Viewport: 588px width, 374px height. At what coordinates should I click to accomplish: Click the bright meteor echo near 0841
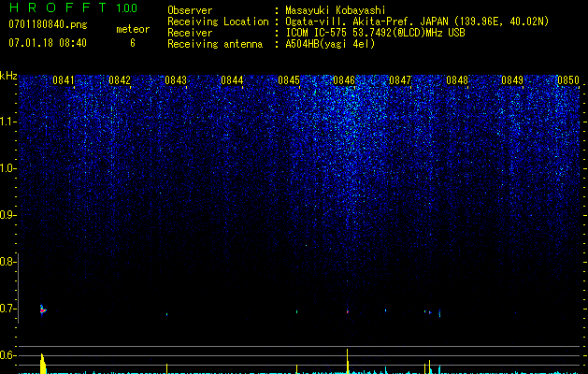42,309
